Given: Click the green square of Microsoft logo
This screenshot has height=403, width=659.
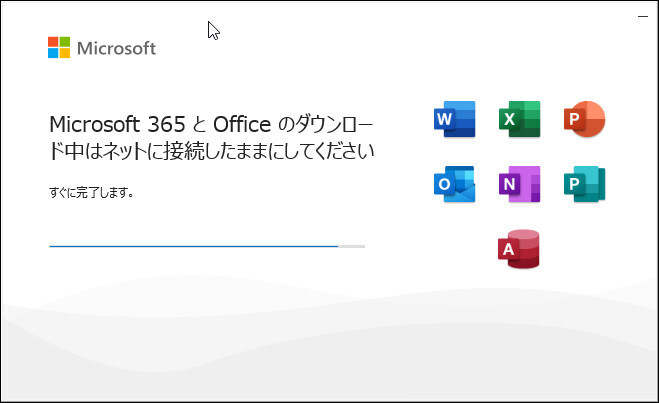Looking at the screenshot, I should coord(65,42).
